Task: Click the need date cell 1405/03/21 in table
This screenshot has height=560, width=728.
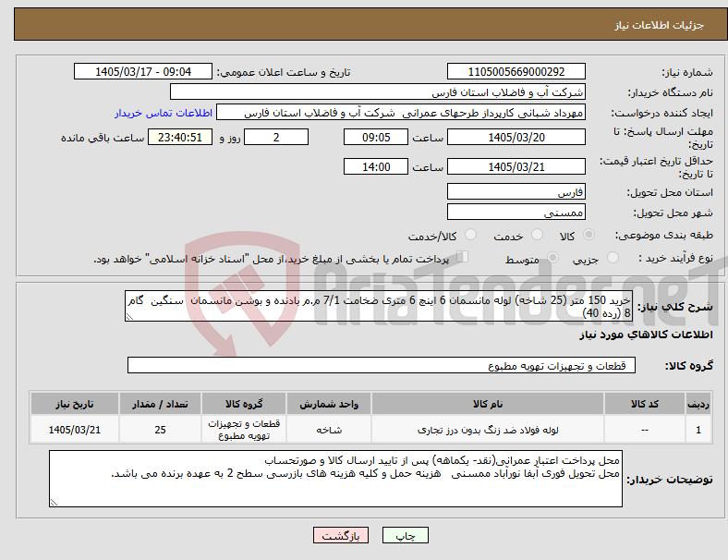Action: pos(75,430)
